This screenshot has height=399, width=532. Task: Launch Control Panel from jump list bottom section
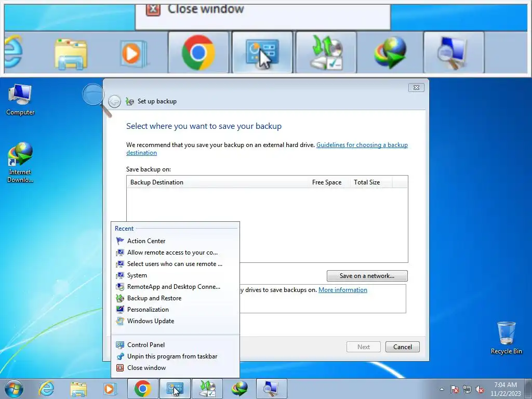click(176, 345)
